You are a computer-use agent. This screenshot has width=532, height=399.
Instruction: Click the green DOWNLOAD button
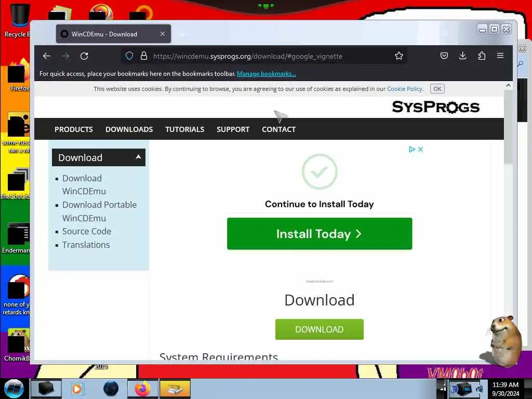click(320, 329)
